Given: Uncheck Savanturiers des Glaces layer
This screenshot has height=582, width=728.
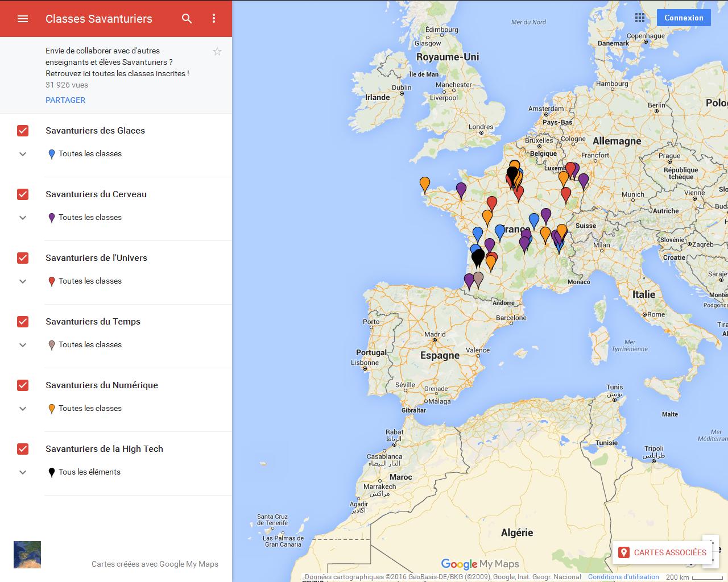Looking at the screenshot, I should [23, 131].
